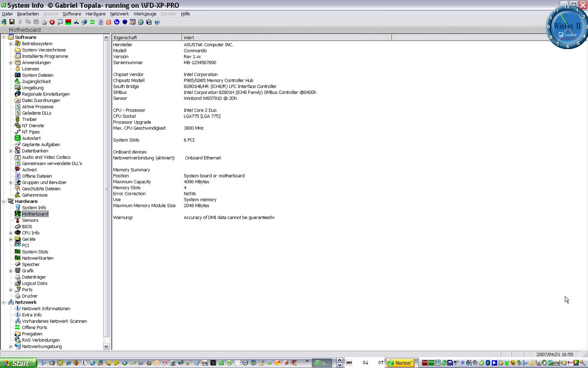Open Installierte Programme tree item
The width and height of the screenshot is (588, 368).
pos(45,56)
